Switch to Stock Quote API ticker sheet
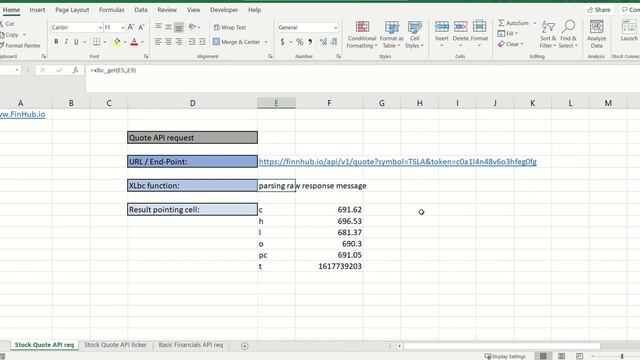The height and width of the screenshot is (360, 640). click(x=115, y=345)
